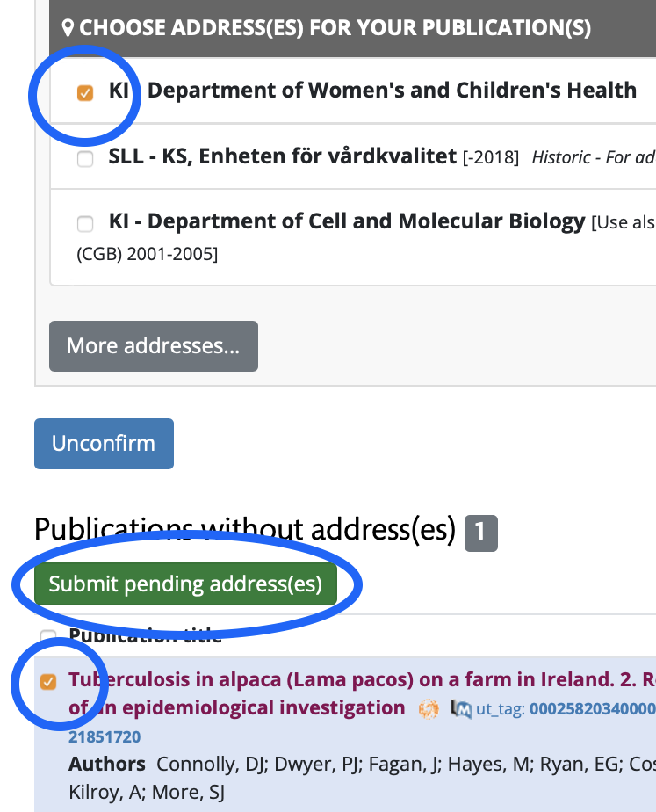This screenshot has height=812, width=656.
Task: Uncheck KI Department of Women's and Children's Health
Action: pyautogui.click(x=85, y=92)
